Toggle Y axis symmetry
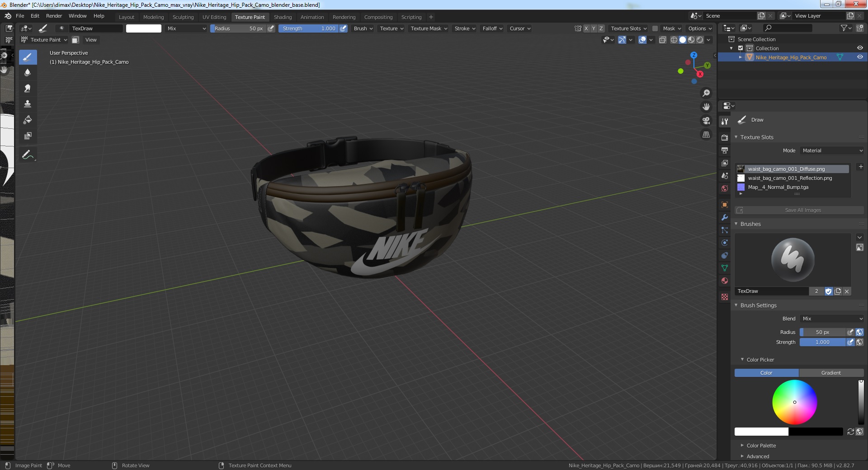The width and height of the screenshot is (868, 470). click(x=594, y=28)
